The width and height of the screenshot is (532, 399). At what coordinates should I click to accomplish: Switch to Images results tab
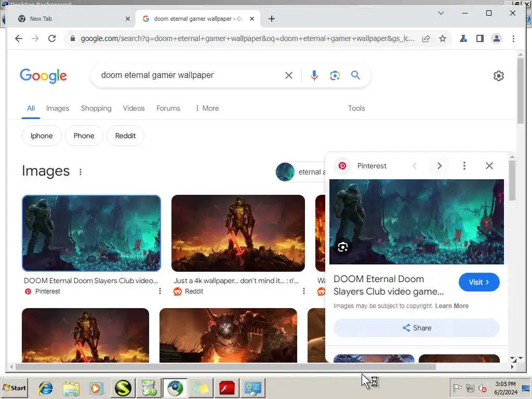(x=57, y=108)
